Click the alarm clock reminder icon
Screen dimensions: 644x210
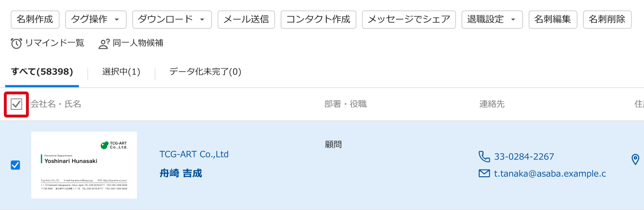coord(16,43)
